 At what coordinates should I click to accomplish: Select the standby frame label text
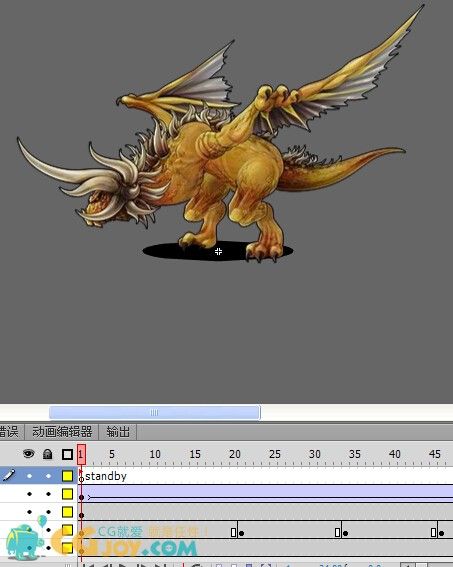point(106,476)
